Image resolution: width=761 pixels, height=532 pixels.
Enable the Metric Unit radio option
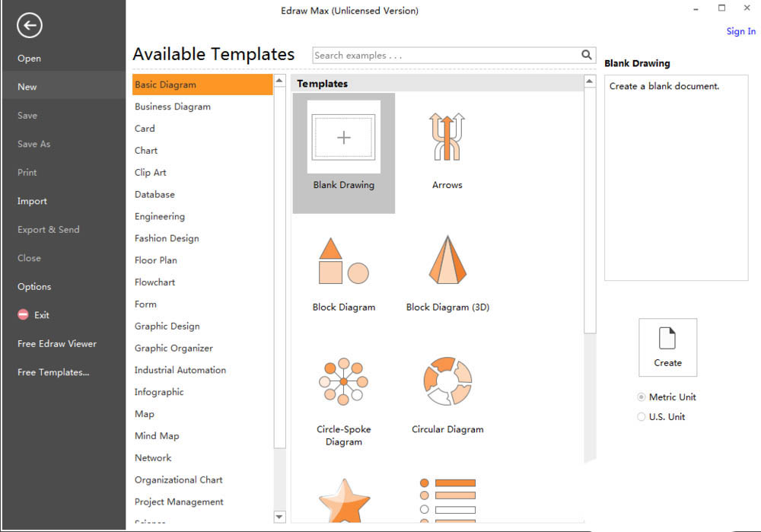(x=642, y=397)
